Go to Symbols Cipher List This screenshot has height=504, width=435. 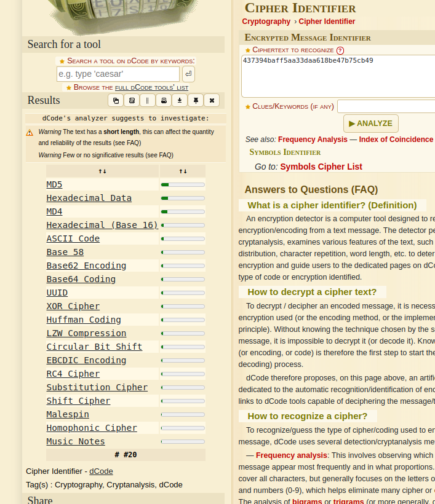point(321,167)
